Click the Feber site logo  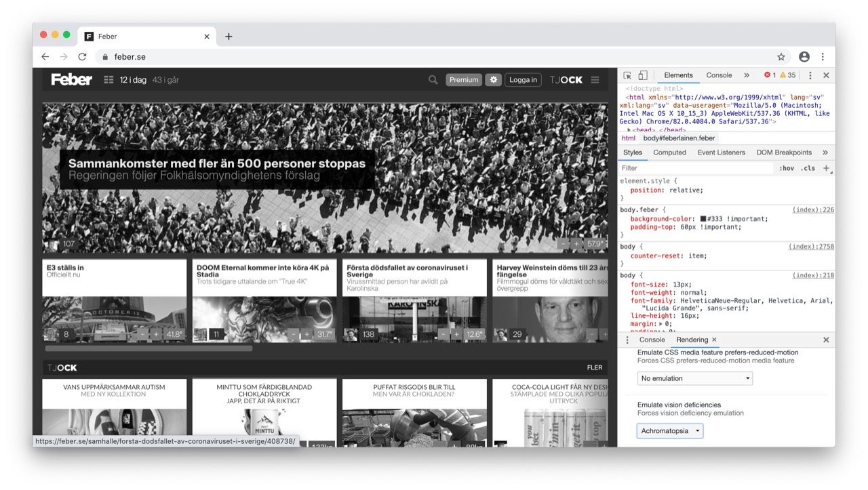pos(71,80)
